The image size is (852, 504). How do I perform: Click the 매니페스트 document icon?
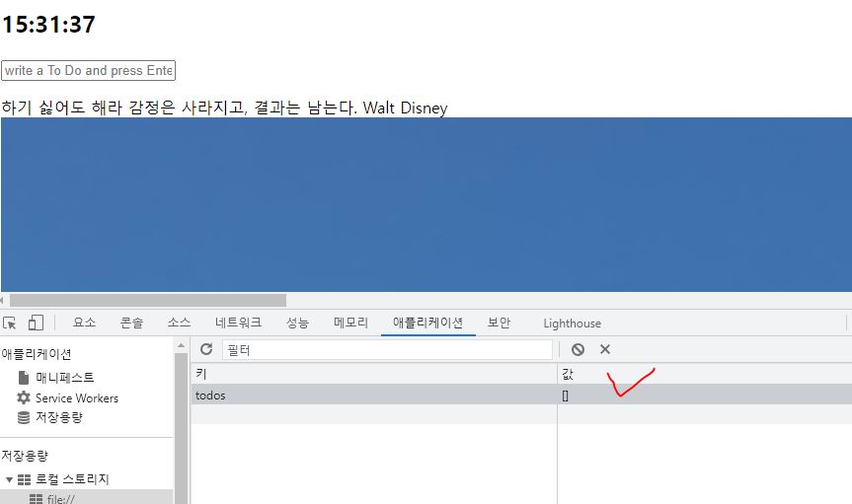coord(24,377)
